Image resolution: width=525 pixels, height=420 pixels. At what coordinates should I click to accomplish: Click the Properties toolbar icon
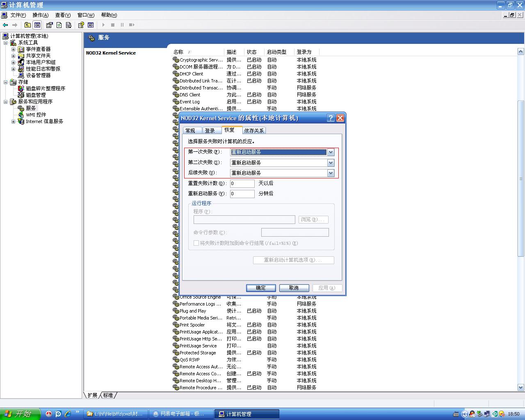pyautogui.click(x=50, y=25)
